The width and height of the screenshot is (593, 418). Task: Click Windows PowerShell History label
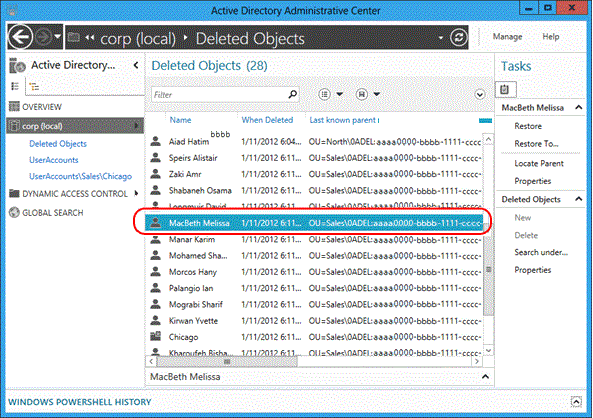[80, 402]
